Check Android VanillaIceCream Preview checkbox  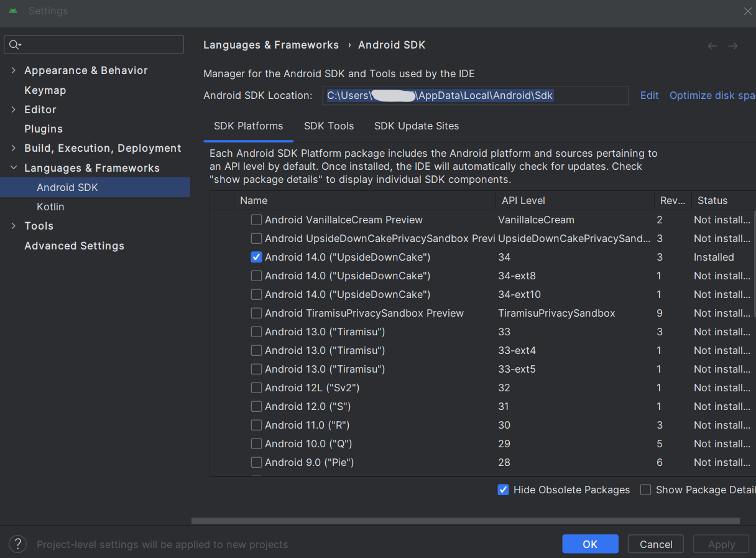click(256, 220)
